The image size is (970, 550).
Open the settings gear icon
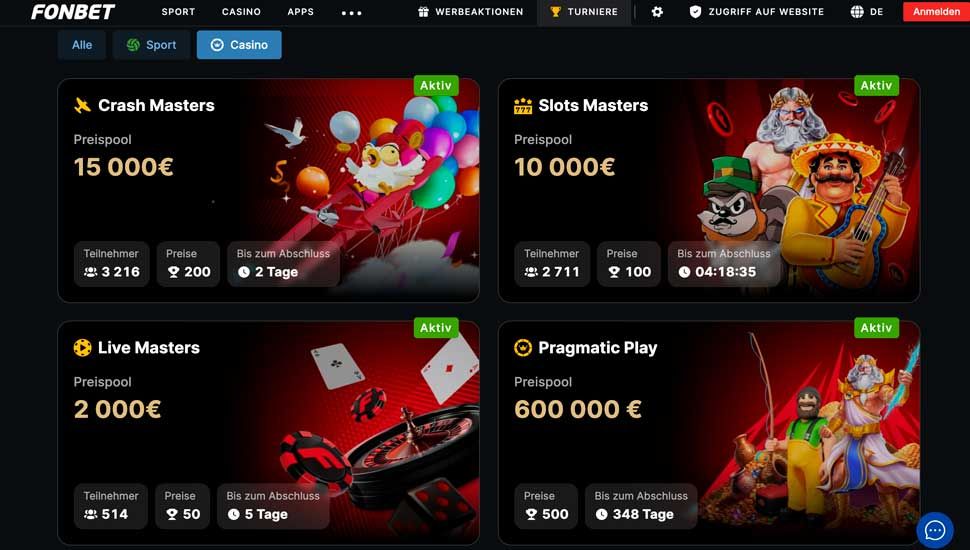[x=657, y=12]
